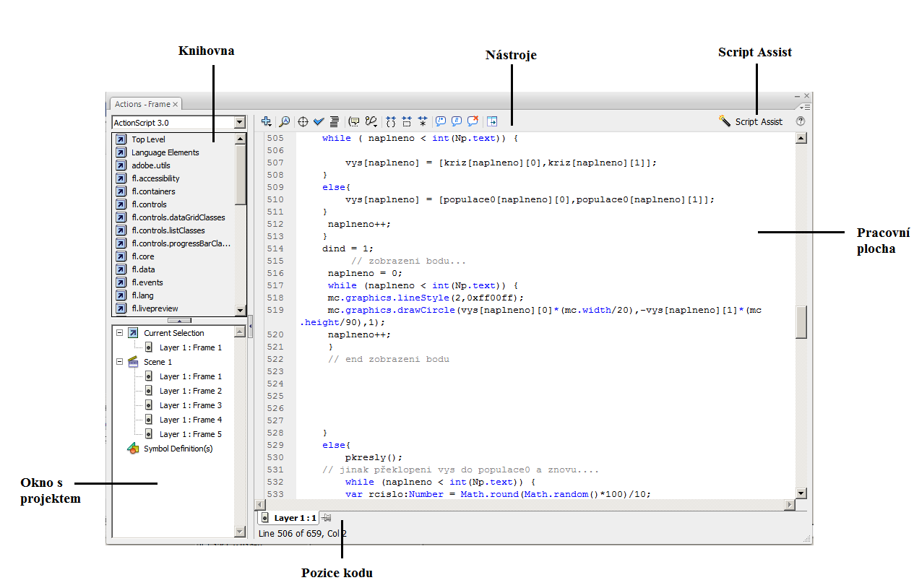Viewport: 914px width, 588px height.
Task: Click the 'pkresly();' code line
Action: (x=374, y=457)
